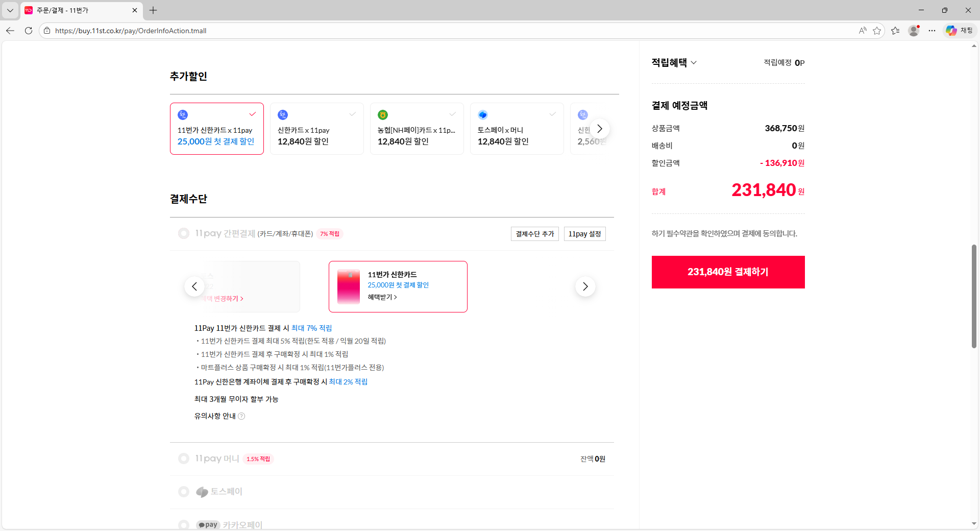Image resolution: width=980 pixels, height=531 pixels.
Task: Open a new browser tab
Action: point(153,10)
